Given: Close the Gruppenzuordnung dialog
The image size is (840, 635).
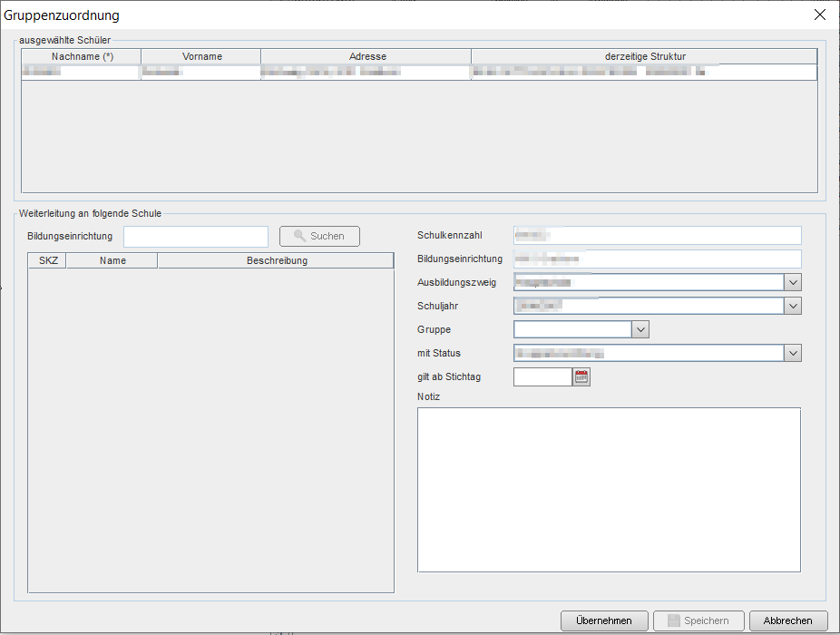Looking at the screenshot, I should (820, 15).
